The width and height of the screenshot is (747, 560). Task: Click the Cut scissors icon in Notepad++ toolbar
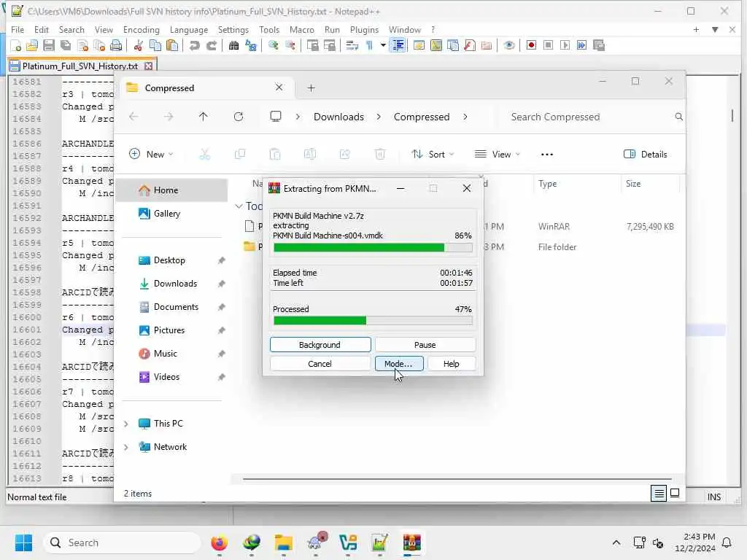pos(139,46)
